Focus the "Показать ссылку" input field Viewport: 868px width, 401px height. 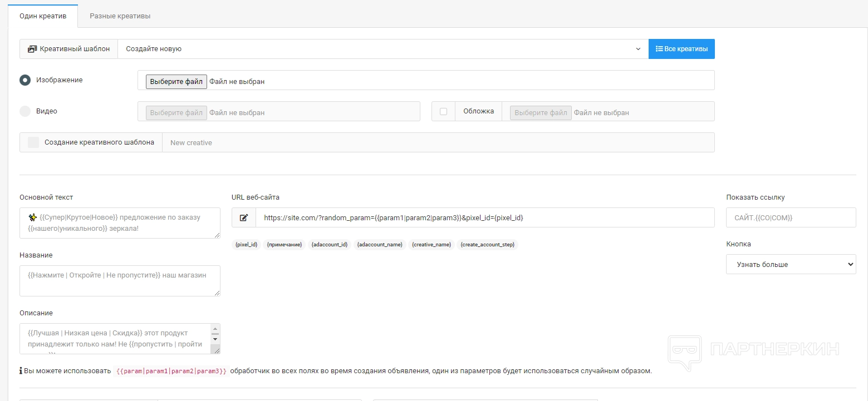[791, 217]
